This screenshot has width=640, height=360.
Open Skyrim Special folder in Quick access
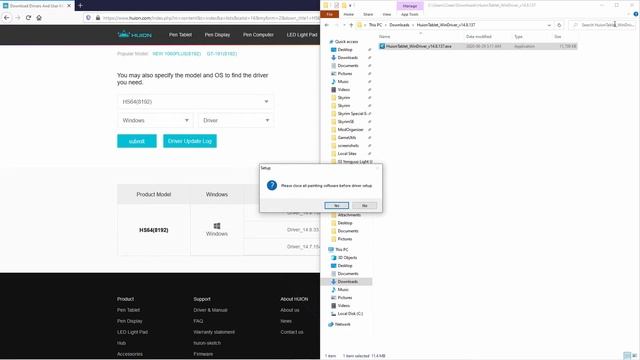coord(352,113)
